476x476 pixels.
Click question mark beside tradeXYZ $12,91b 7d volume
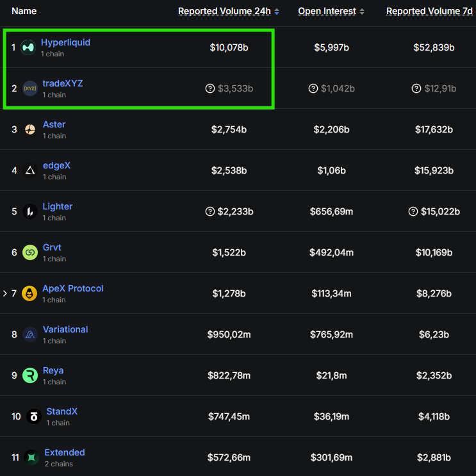click(416, 88)
